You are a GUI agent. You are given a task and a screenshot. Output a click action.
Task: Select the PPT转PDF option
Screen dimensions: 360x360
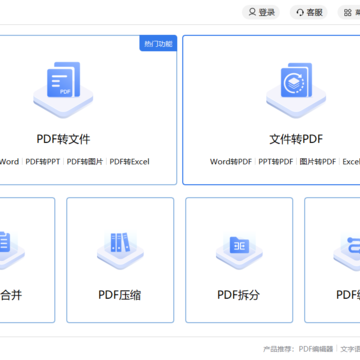point(276,162)
